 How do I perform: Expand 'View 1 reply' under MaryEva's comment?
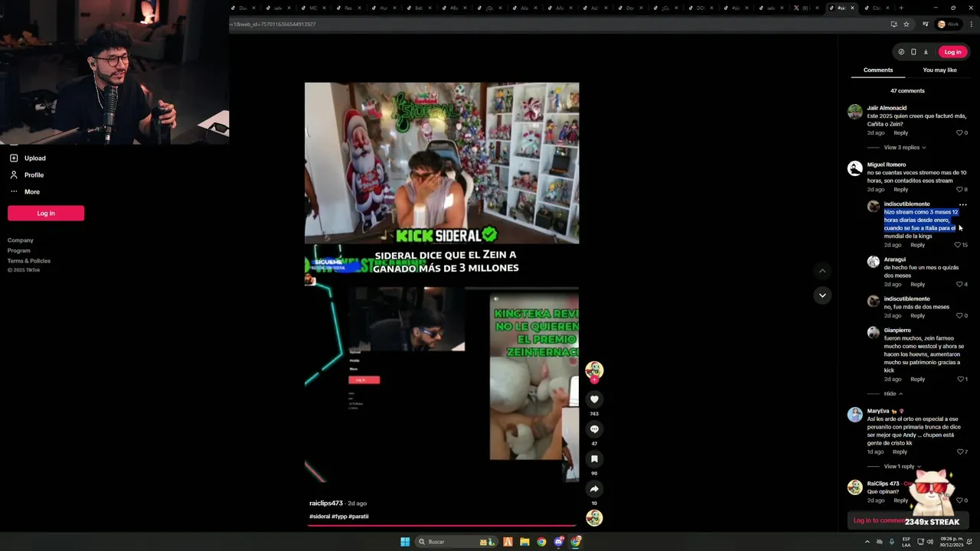(x=902, y=467)
